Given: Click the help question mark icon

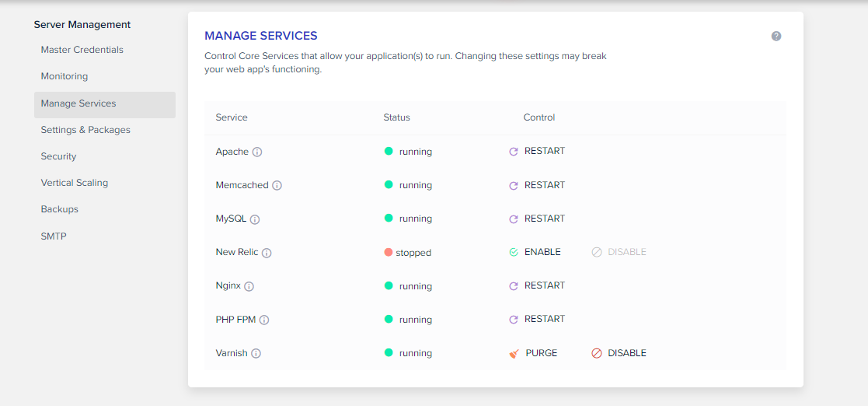Looking at the screenshot, I should tap(776, 37).
